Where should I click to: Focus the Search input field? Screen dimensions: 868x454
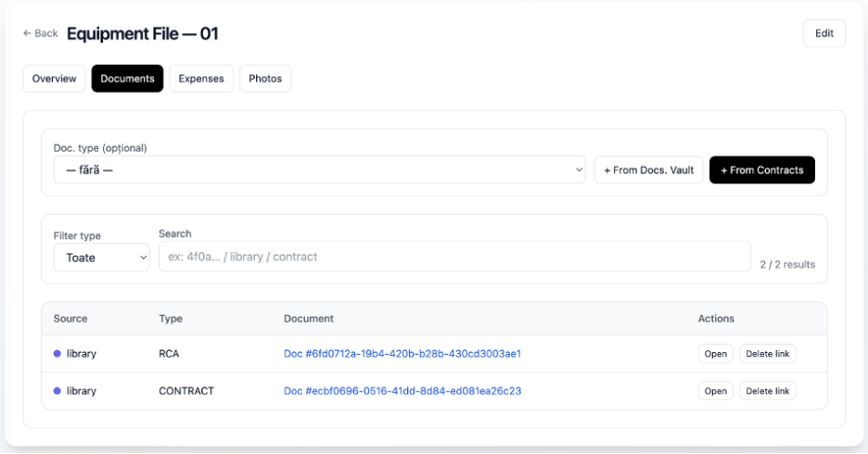(454, 257)
